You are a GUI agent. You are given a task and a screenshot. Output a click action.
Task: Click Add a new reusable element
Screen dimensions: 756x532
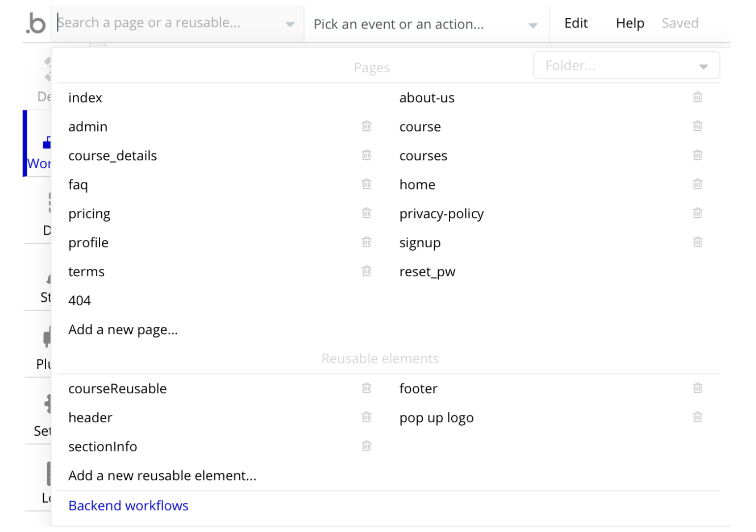coord(162,475)
